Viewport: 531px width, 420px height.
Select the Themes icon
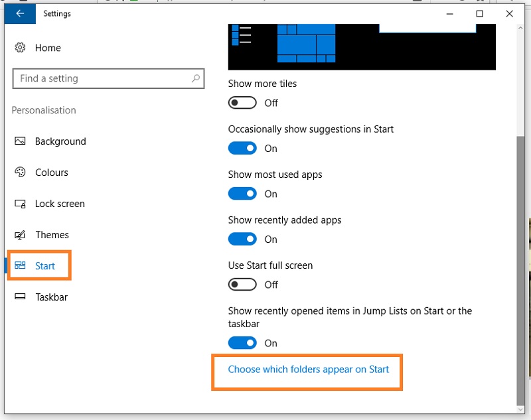(20, 235)
